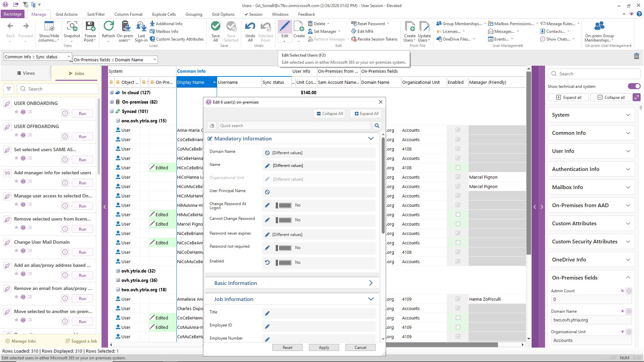The width and height of the screenshot is (644, 362).
Task: Toggle the Cannot Change Password switch
Action: (x=284, y=220)
